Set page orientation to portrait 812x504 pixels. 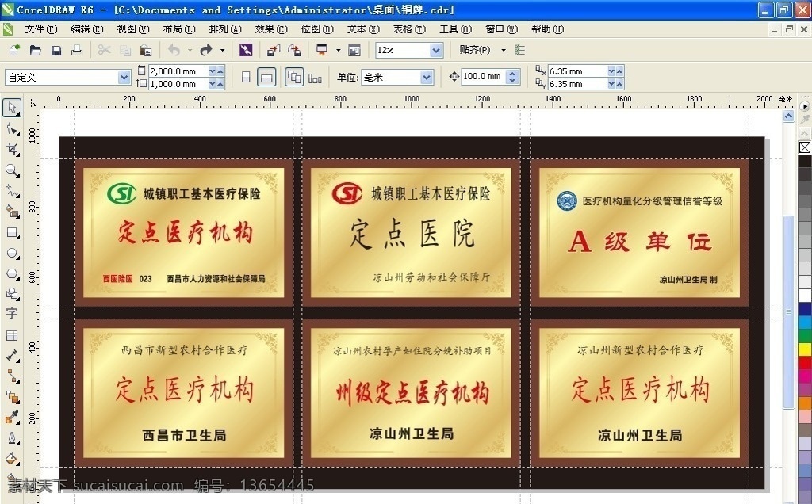[246, 77]
